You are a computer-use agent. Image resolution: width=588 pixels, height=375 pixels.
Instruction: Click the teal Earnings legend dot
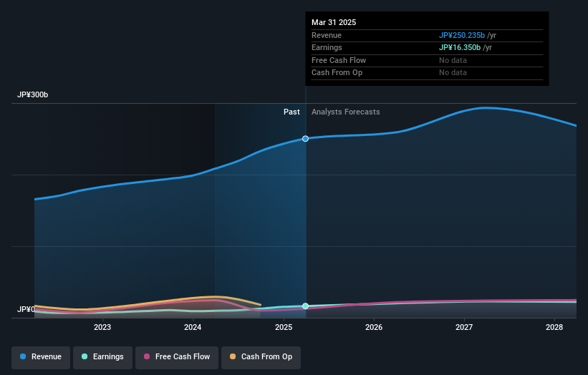85,356
